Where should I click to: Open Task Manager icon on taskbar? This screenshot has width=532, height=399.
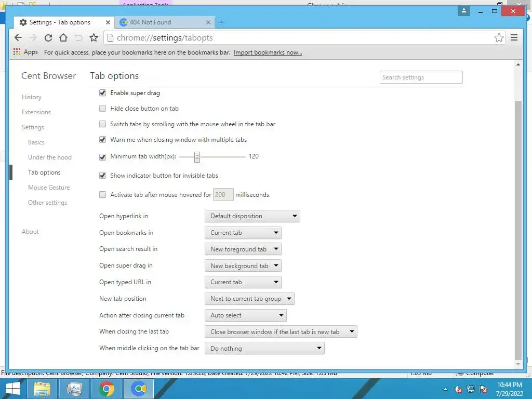point(74,389)
